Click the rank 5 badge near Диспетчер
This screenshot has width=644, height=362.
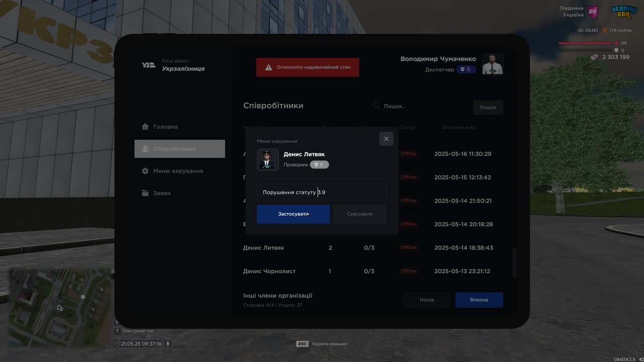click(x=466, y=69)
